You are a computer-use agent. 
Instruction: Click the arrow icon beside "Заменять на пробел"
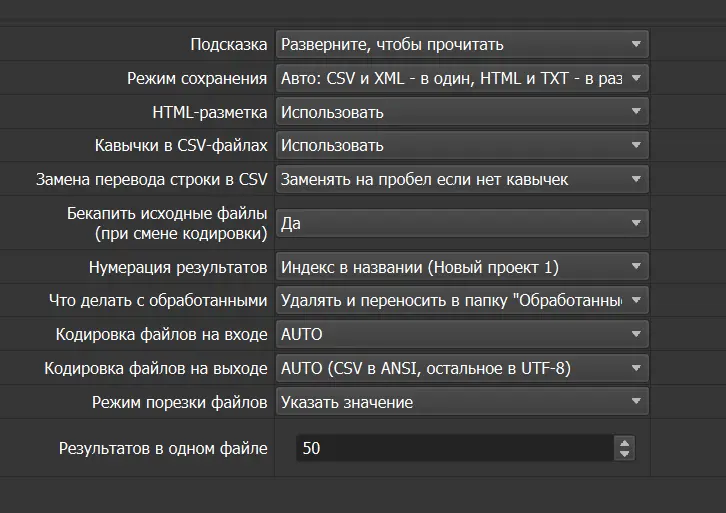coord(636,180)
